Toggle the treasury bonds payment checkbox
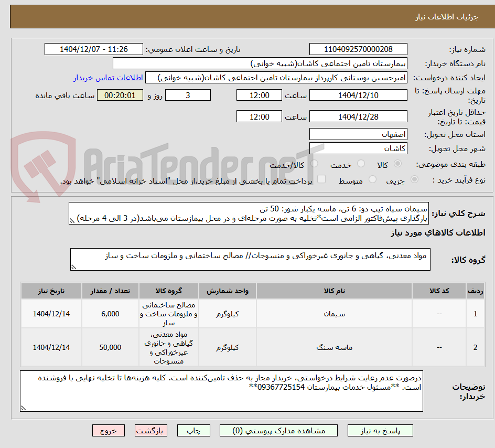Image resolution: width=495 pixels, height=448 pixels. tap(321, 179)
